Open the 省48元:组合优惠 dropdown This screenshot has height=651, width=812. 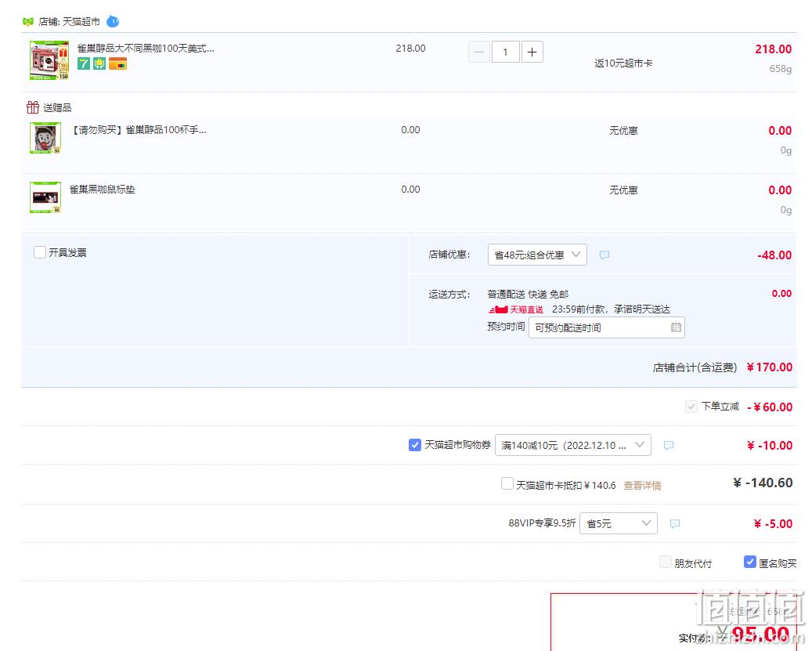[x=537, y=255]
